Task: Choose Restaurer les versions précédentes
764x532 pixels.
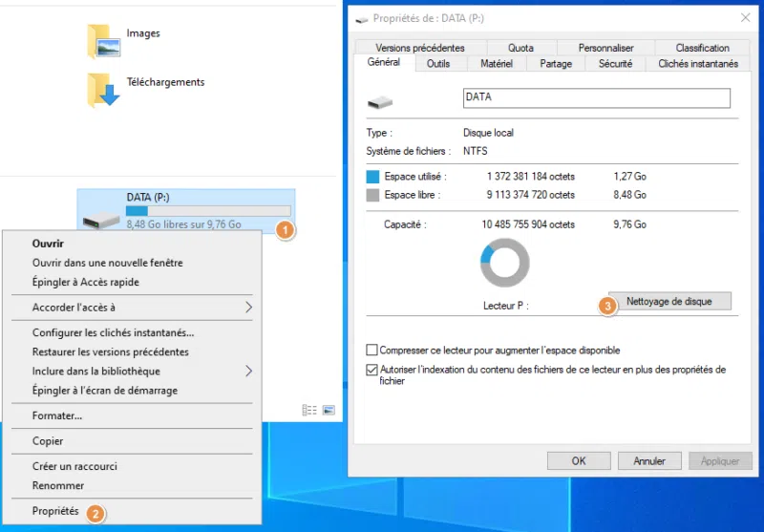Action: 132,351
